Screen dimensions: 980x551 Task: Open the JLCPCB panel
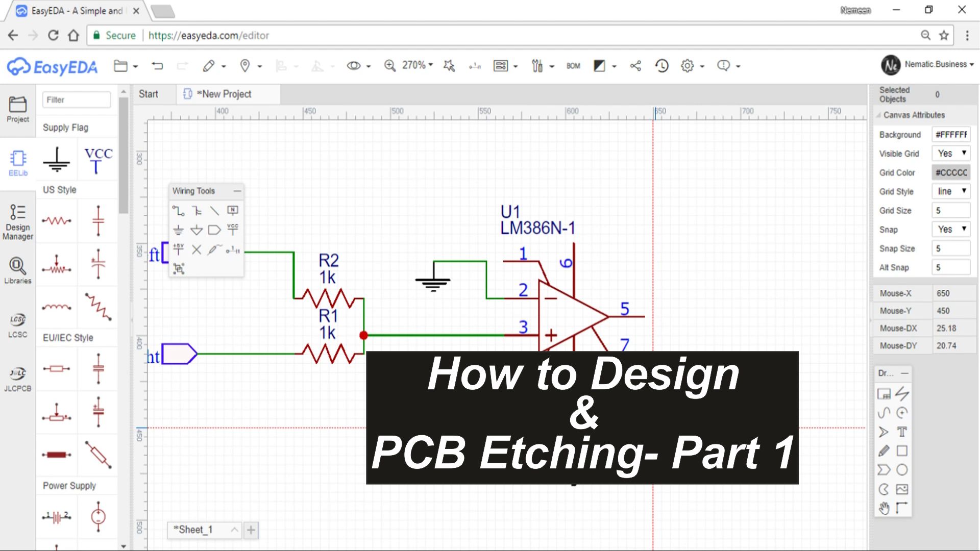point(18,379)
